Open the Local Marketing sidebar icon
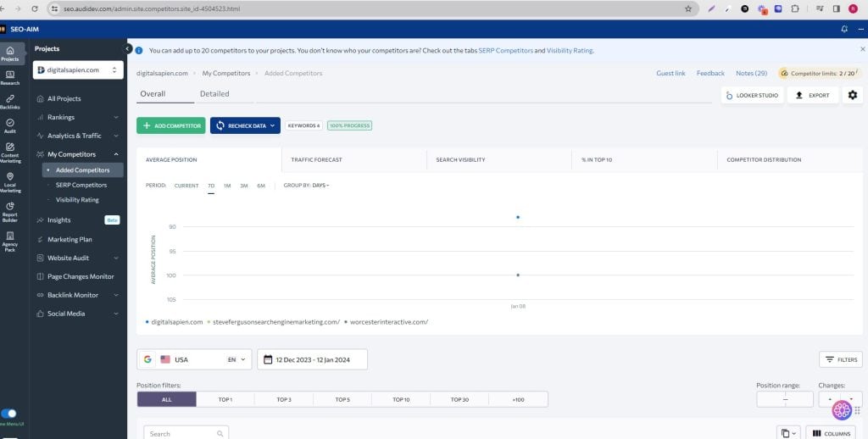Viewport: 868px width, 439px height. 10,183
